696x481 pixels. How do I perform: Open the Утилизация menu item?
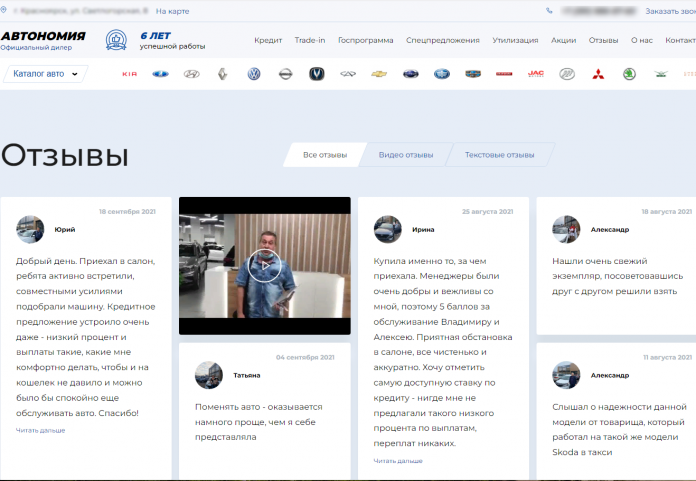point(515,40)
